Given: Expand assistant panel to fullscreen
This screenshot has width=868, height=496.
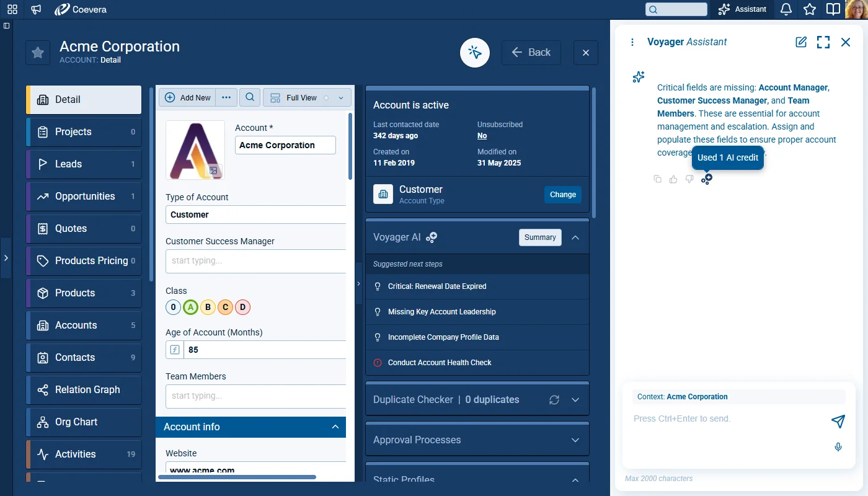Looking at the screenshot, I should 823,42.
